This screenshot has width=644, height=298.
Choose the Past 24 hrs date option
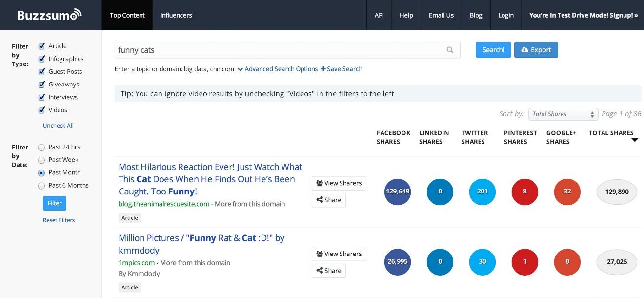click(41, 147)
